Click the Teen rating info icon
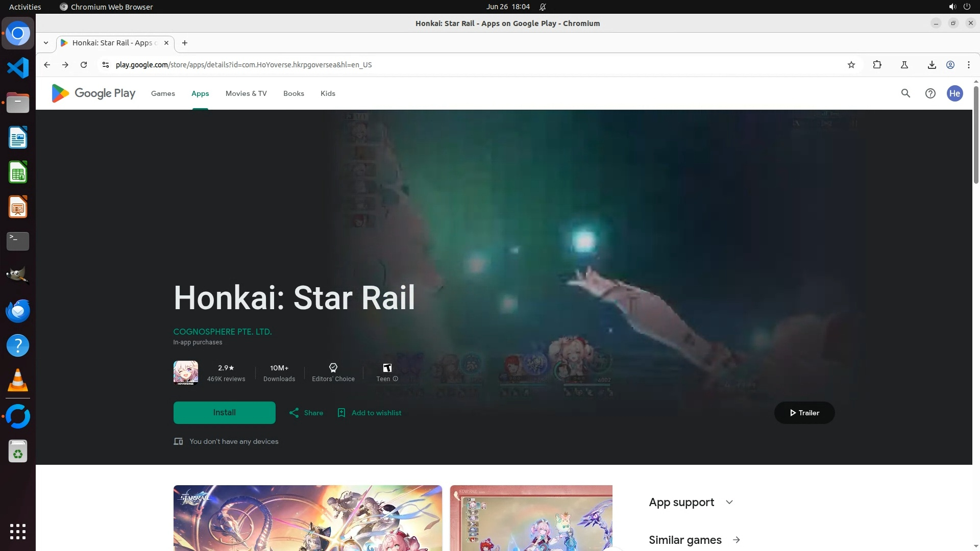Screen dimensions: 980x551 (x=396, y=379)
